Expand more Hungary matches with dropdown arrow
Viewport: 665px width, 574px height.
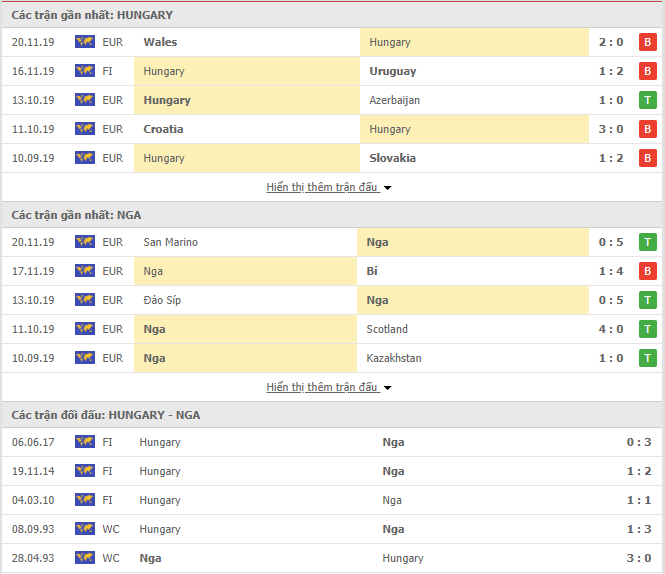tap(387, 188)
